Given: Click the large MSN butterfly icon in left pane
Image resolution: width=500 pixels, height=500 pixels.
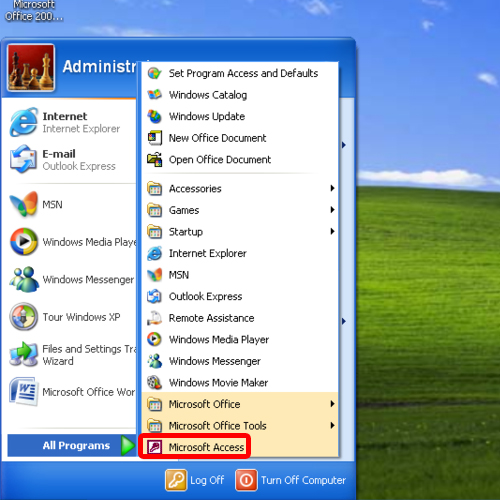Looking at the screenshot, I should [x=24, y=204].
